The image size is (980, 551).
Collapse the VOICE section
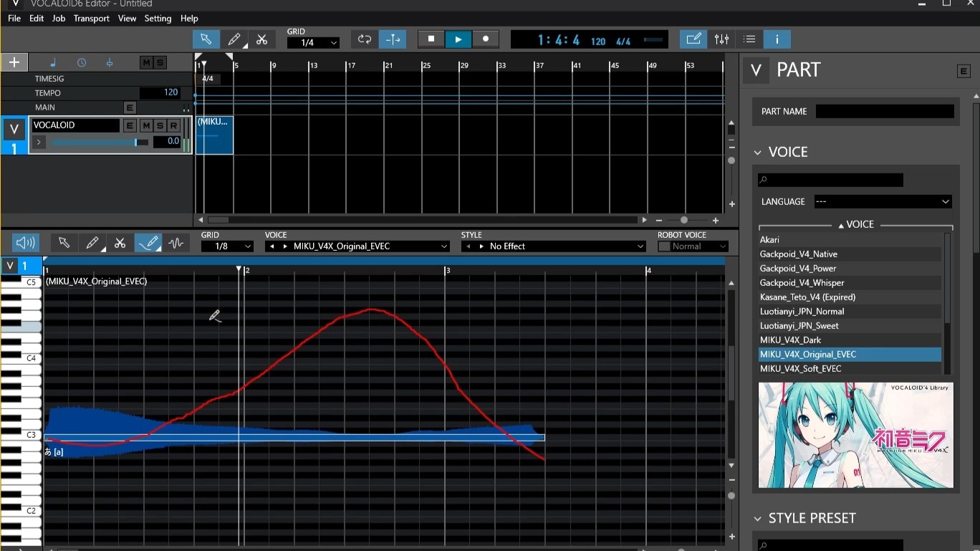(x=758, y=153)
